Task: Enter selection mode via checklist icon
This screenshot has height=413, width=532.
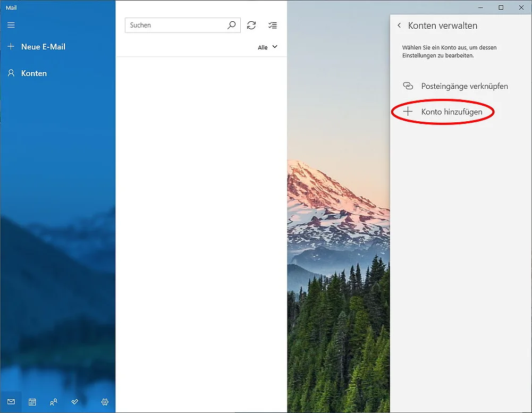Action: click(273, 25)
